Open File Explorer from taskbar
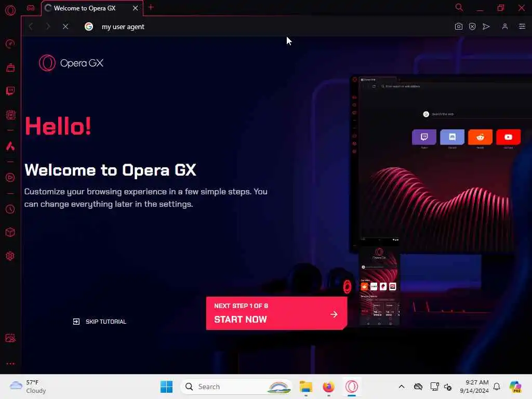Viewport: 532px width, 399px height. [305, 387]
